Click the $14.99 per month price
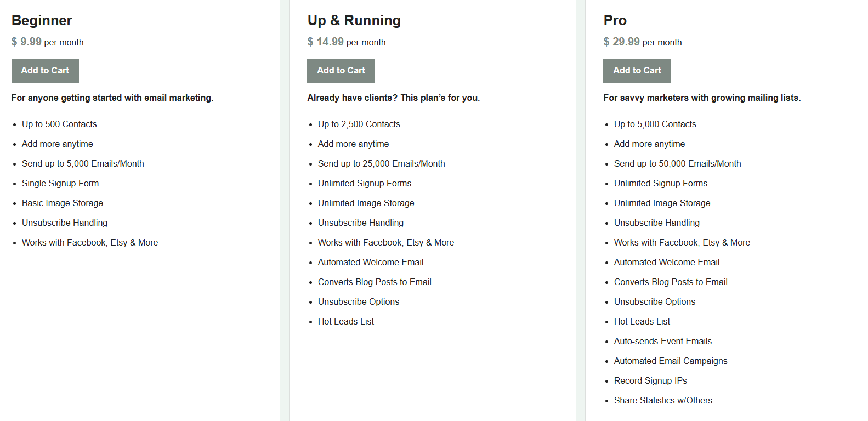868x421 pixels. click(346, 42)
